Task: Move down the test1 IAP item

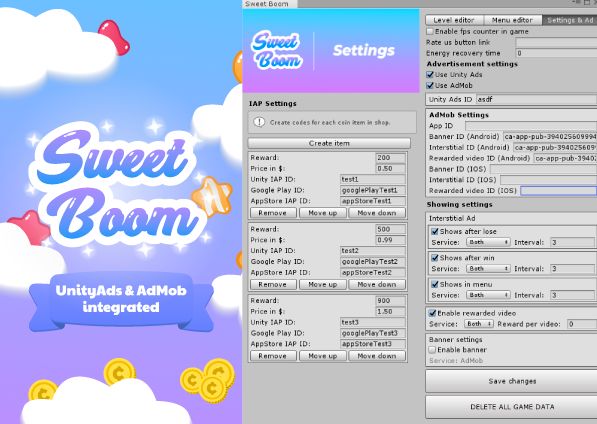Action: click(x=377, y=213)
